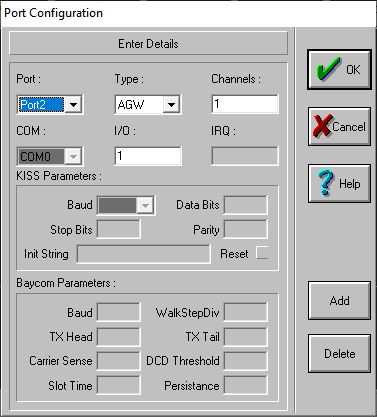The height and width of the screenshot is (417, 377).
Task: Open the Port dropdown arrow
Action: pyautogui.click(x=73, y=105)
